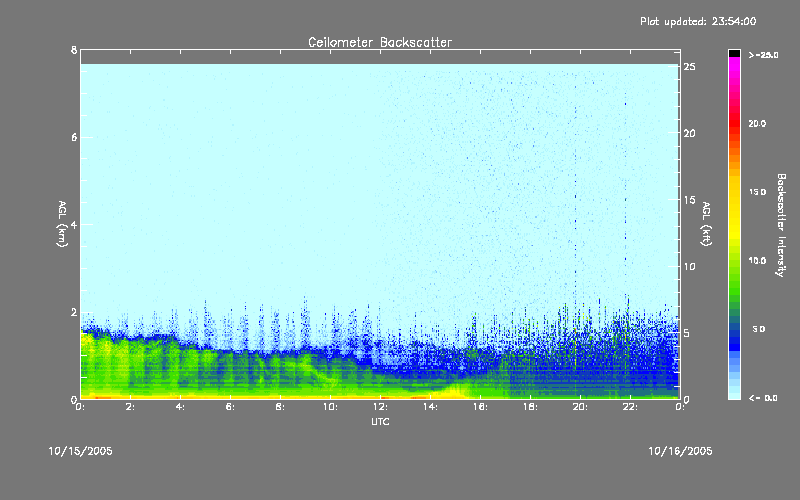800x500 pixels.
Task: Click the UTC time tick "16:"
Action: [480, 407]
